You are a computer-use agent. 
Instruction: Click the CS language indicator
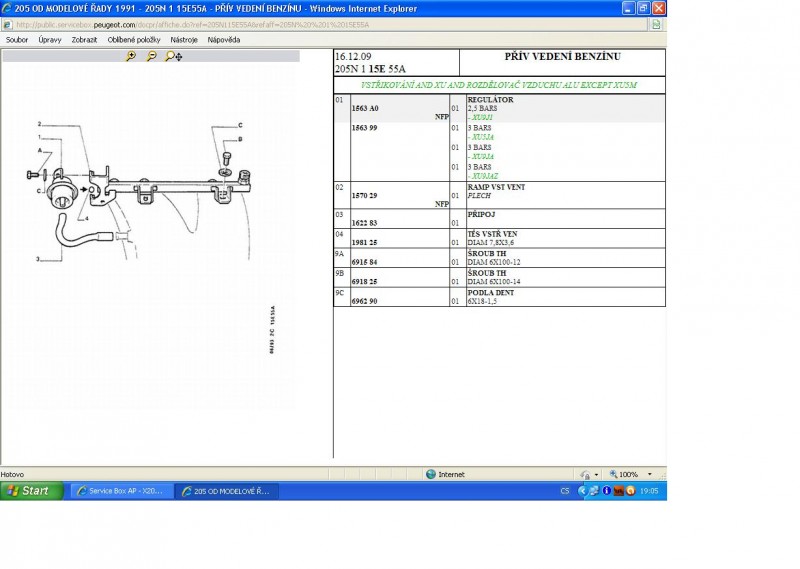[x=565, y=491]
